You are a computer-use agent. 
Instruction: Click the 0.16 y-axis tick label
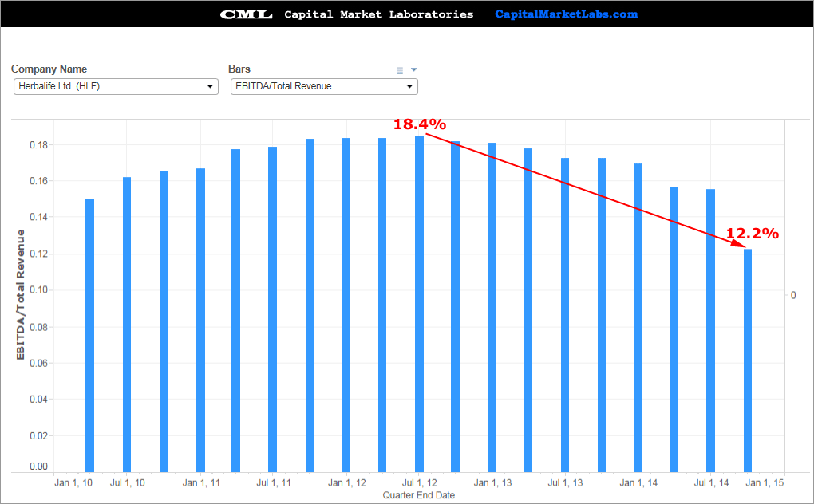(38, 181)
